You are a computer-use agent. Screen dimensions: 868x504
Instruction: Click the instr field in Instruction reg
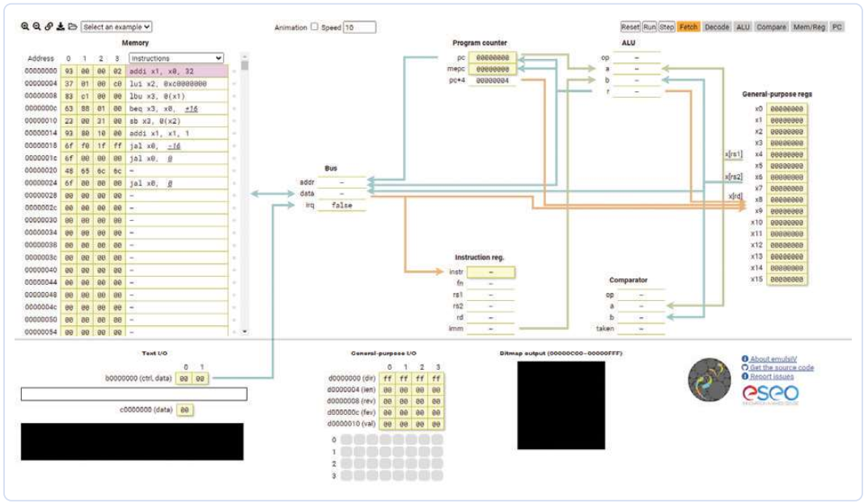point(491,273)
